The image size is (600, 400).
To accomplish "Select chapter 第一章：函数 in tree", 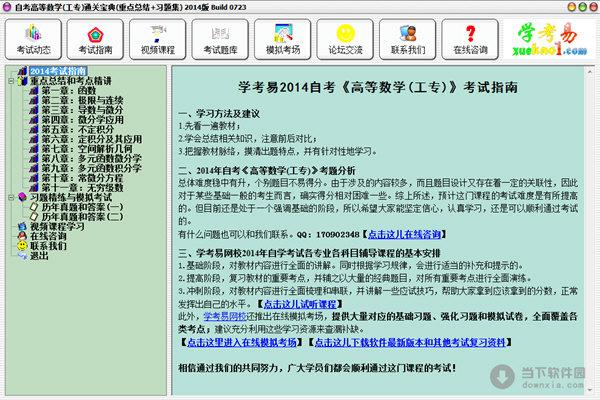I will tap(68, 91).
